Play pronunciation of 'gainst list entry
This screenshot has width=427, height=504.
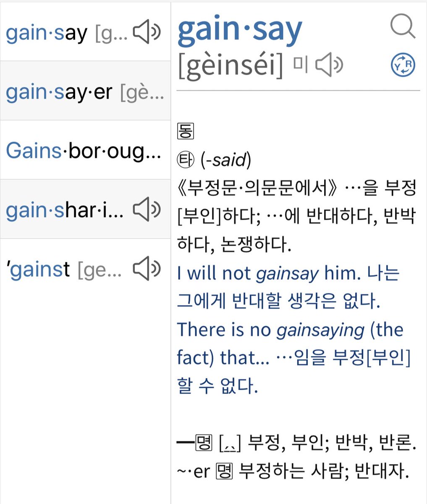(x=147, y=269)
